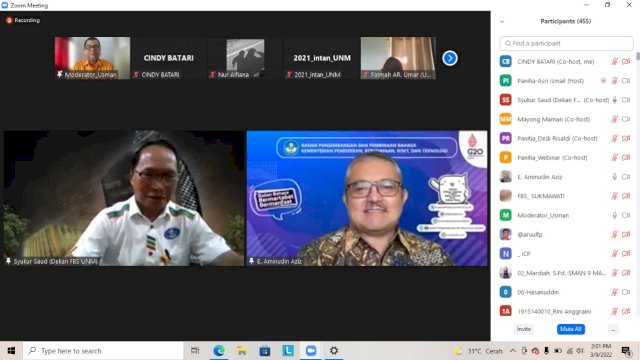
Task: Click 1915140010_Rini Anggraini's camera-off icon
Action: (x=626, y=311)
